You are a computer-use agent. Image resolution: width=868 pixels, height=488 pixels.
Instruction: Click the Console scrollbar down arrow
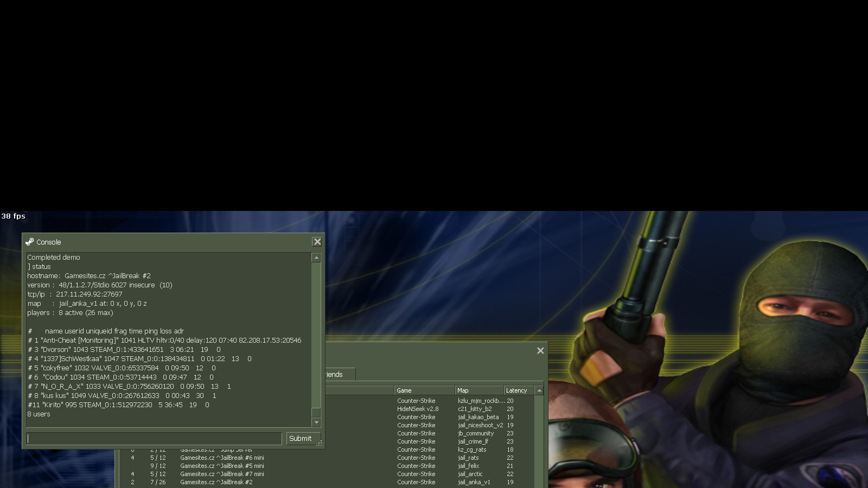tap(316, 422)
